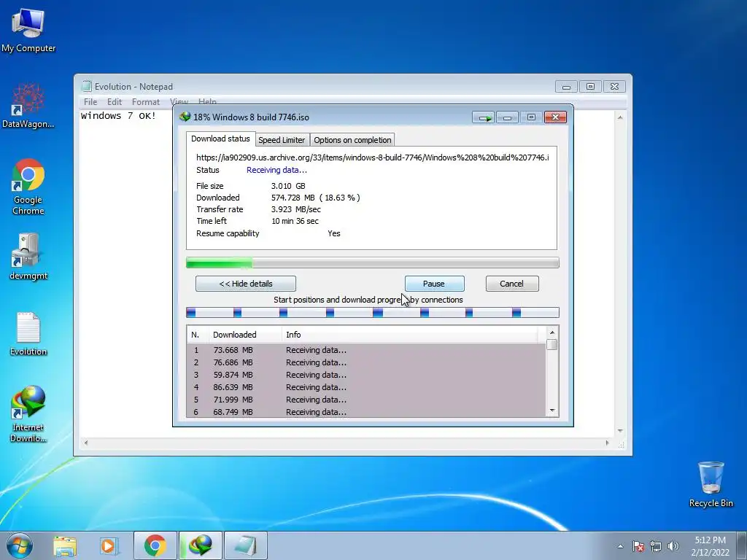Open volume control tray icon

pos(673,546)
